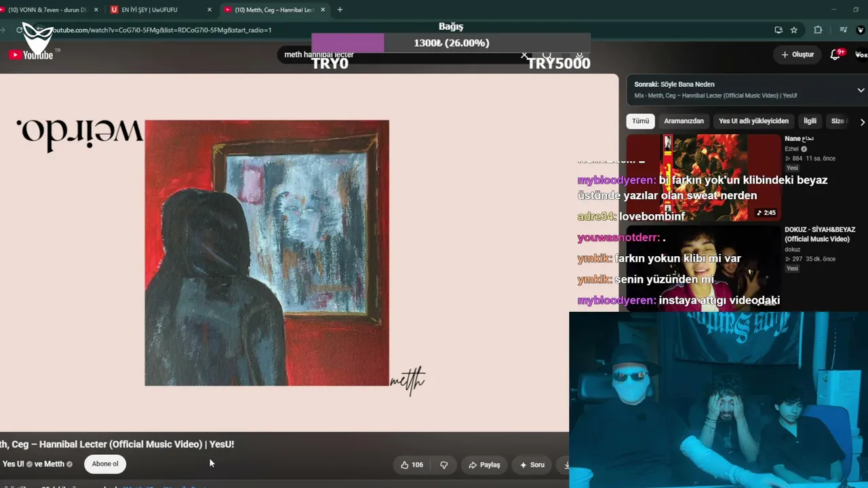Viewport: 868px width, 488px height.
Task: Click the install app icon in address bar
Action: click(x=778, y=30)
